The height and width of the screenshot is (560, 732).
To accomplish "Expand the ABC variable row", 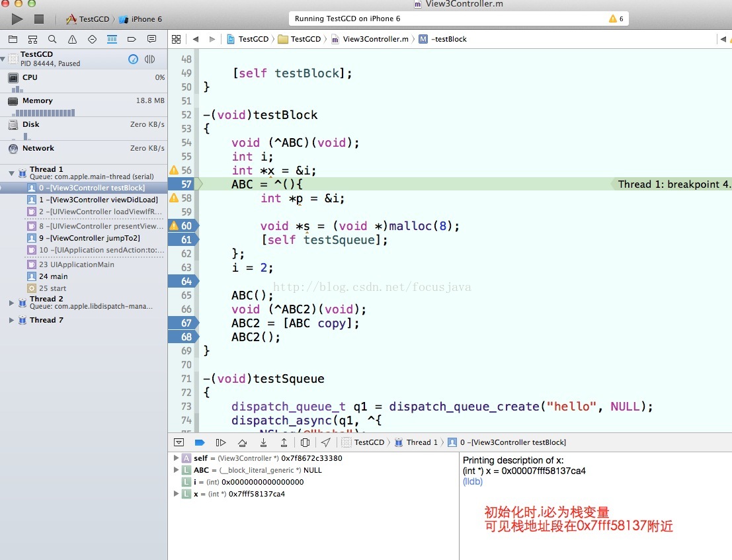I will pyautogui.click(x=176, y=469).
